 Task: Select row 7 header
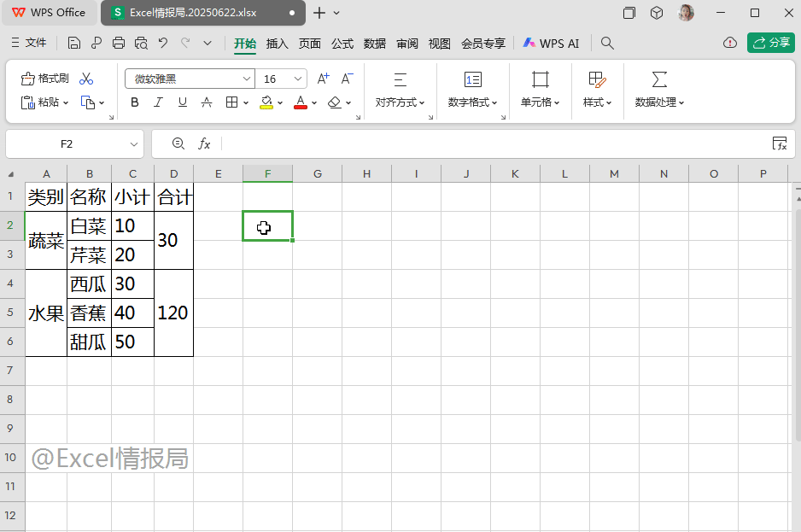coord(10,370)
